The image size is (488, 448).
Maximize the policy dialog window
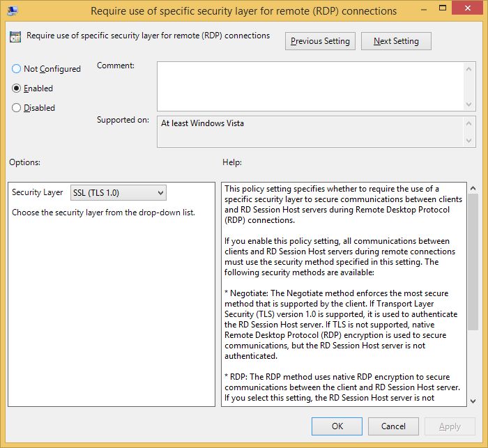(x=443, y=8)
